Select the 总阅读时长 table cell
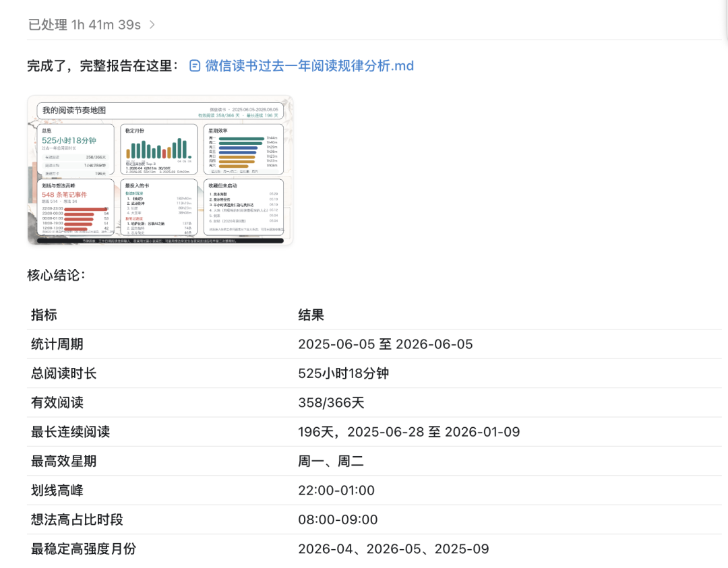The height and width of the screenshot is (568, 728). (63, 373)
